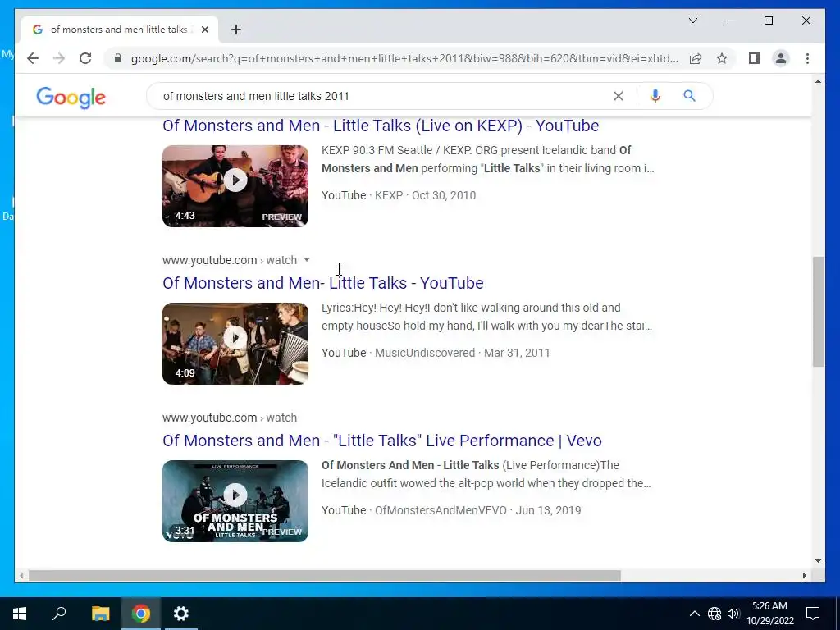
Task: Open Settings gear in the taskbar
Action: click(181, 614)
